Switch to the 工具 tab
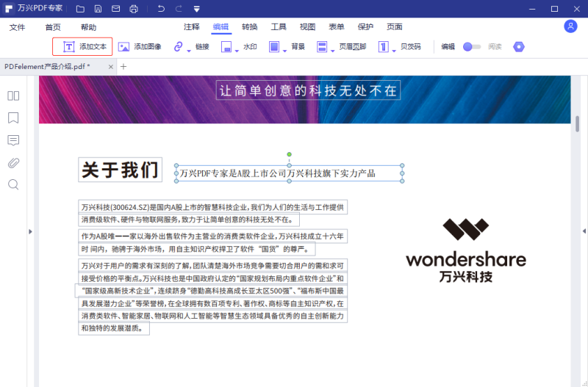 coord(279,26)
